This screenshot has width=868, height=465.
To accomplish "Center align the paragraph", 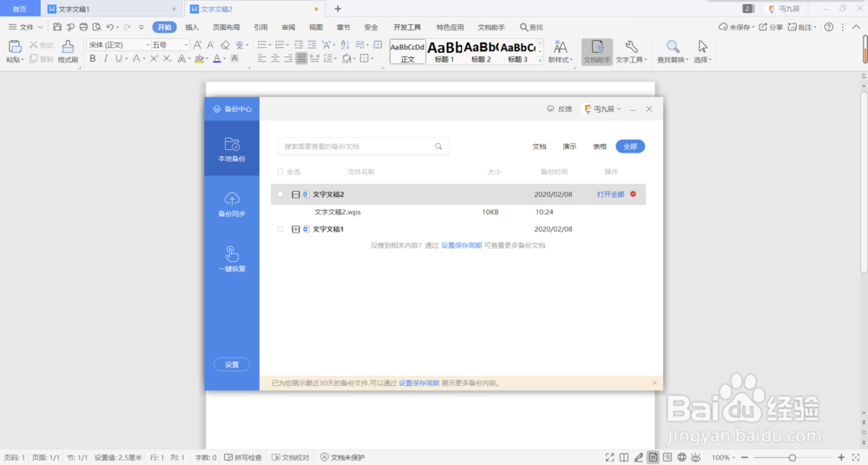I will (275, 59).
